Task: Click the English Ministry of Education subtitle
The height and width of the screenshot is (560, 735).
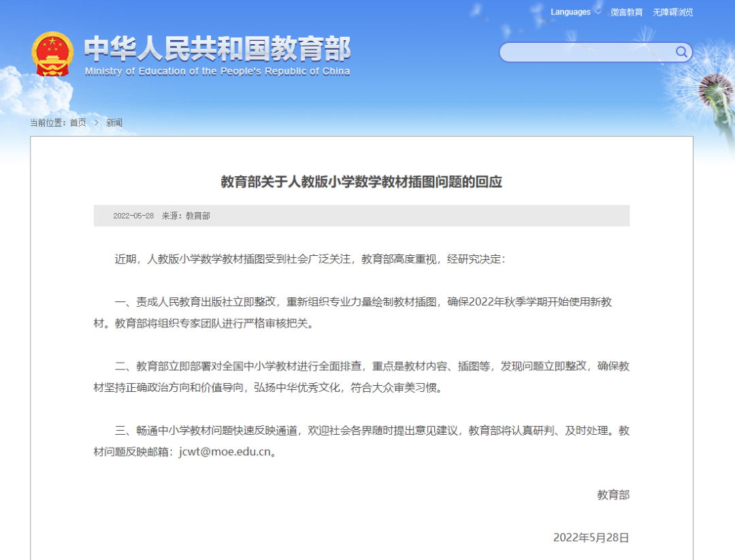Action: click(x=217, y=71)
